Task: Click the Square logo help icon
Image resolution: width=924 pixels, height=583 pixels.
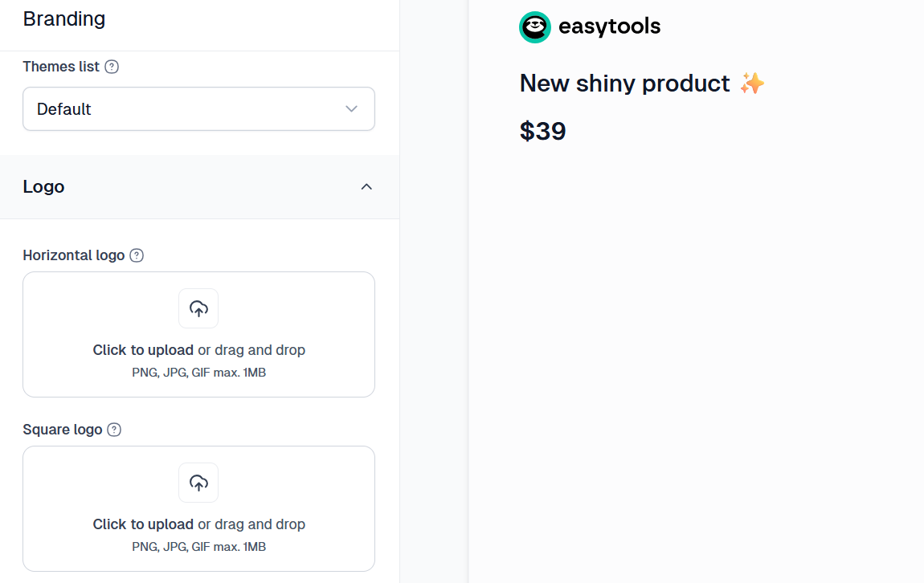Action: (x=114, y=430)
